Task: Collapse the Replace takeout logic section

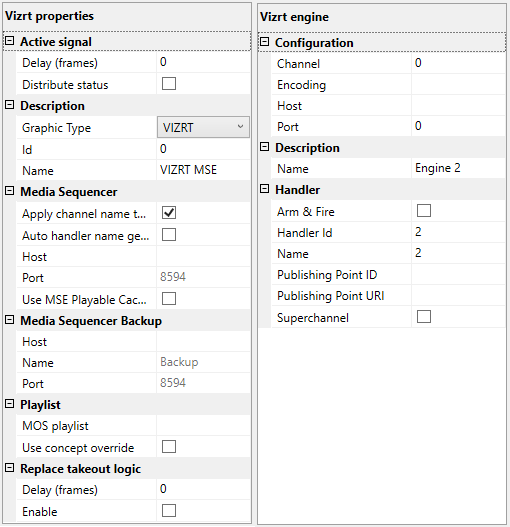Action: 9,468
